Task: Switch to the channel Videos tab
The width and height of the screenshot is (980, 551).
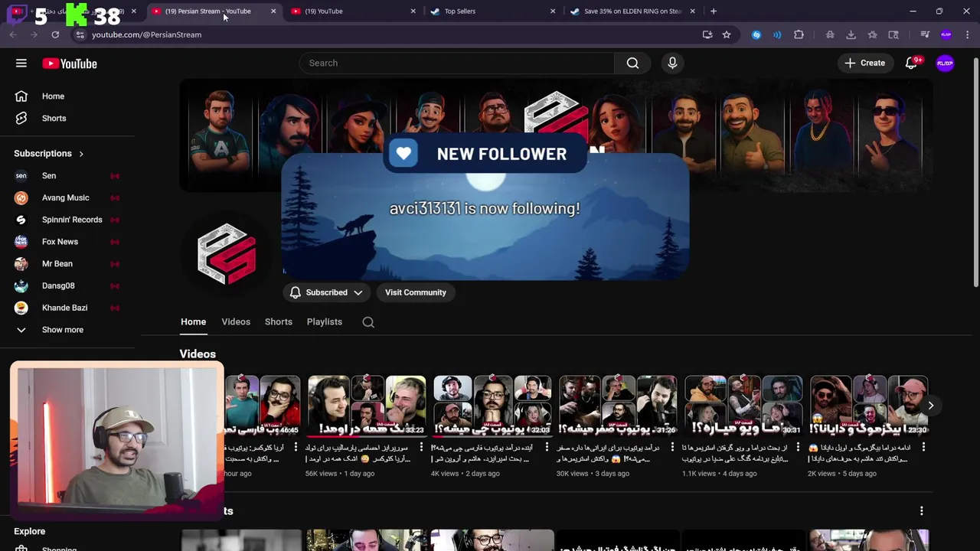Action: click(236, 322)
